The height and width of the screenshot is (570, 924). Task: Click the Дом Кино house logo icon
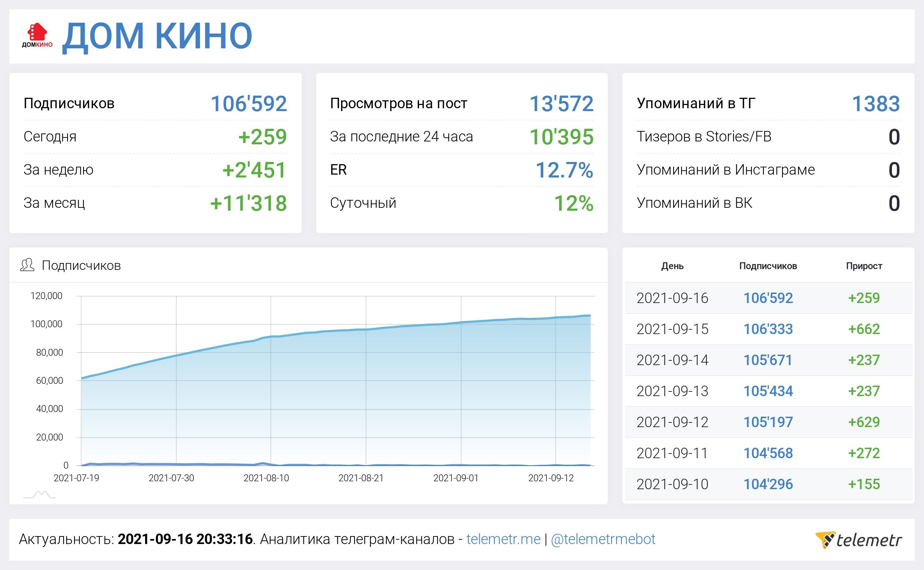37,35
